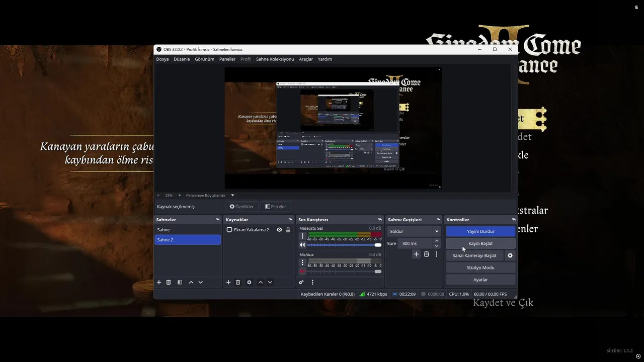Image resolution: width=644 pixels, height=362 pixels.
Task: Open virtual camera settings gear
Action: 510,255
